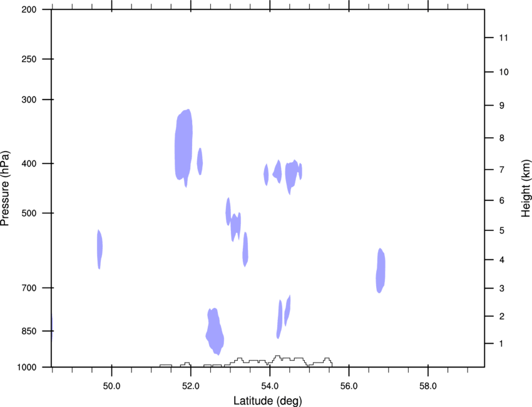This screenshot has height=407, width=532.
Task: Click the 8 km height tick label
Action: [x=502, y=138]
